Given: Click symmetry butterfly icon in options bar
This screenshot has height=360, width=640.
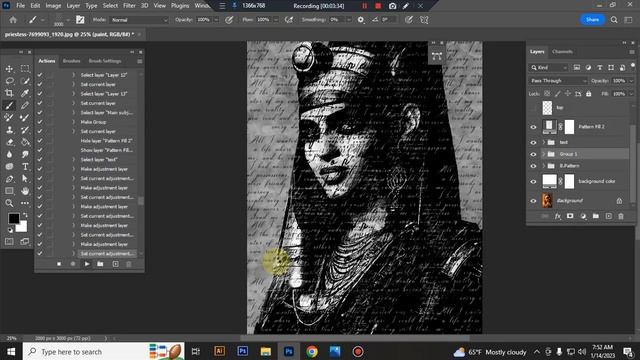Looking at the screenshot, I should (424, 20).
